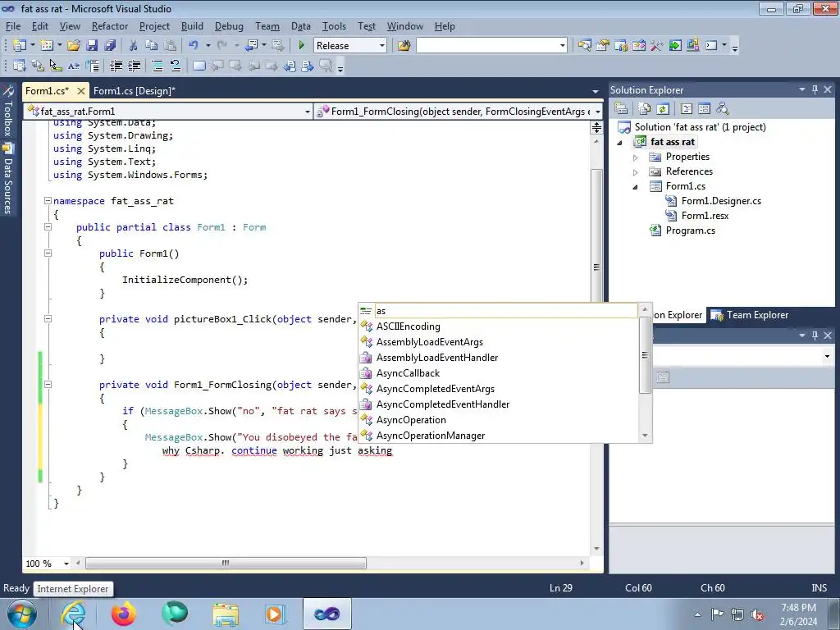This screenshot has height=630, width=840.
Task: Select Form1.resx in Solution Explorer
Action: (x=705, y=216)
